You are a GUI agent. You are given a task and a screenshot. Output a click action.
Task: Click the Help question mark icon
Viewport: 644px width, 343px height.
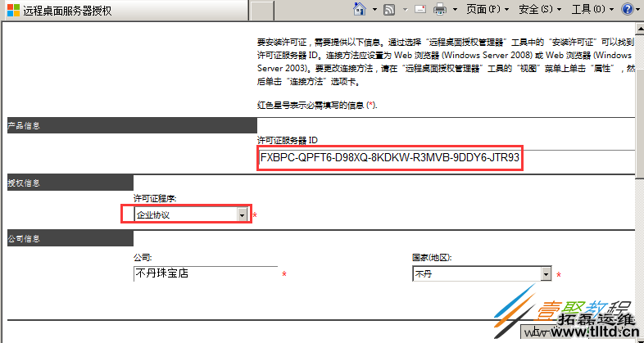[628, 9]
